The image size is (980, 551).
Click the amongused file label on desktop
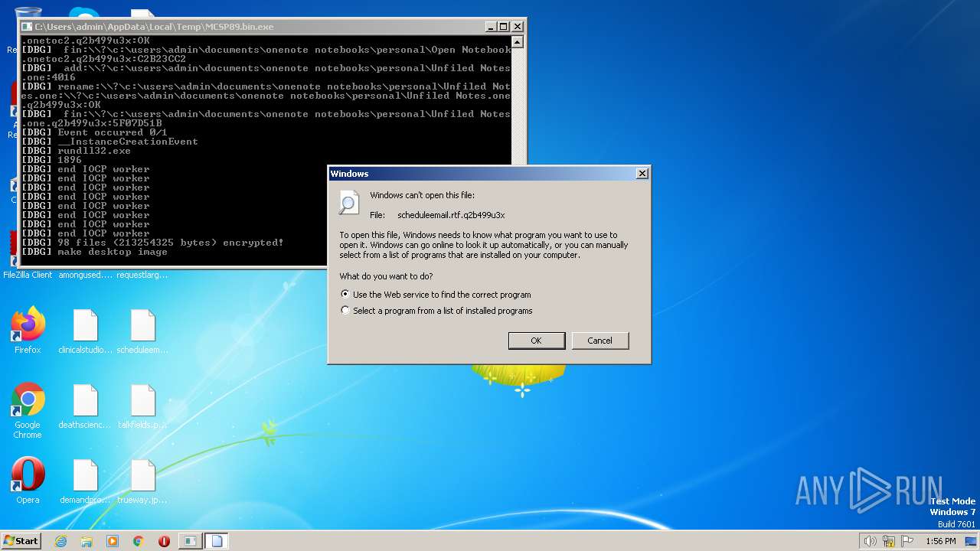click(x=85, y=275)
